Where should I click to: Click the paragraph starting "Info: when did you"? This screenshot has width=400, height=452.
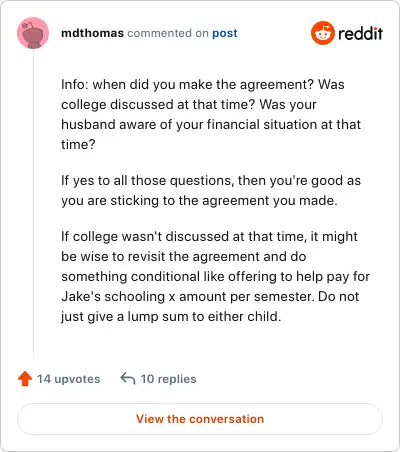[211, 114]
